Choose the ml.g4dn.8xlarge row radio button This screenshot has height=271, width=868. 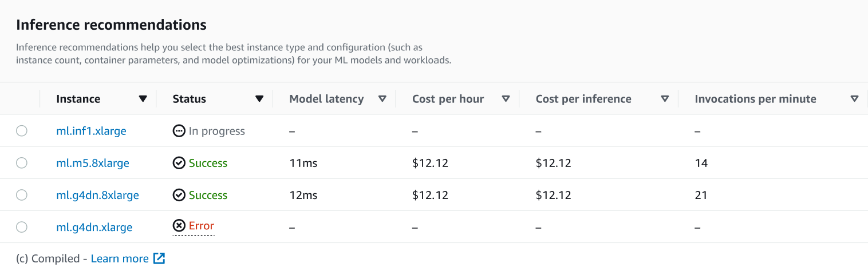click(22, 195)
